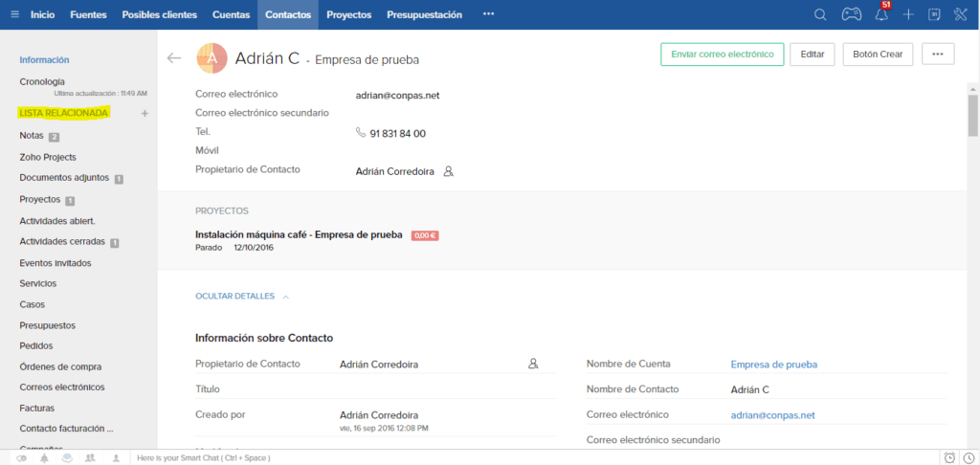Open Órdenes de compra related list
Viewport: 980px width, 465px height.
tap(60, 366)
